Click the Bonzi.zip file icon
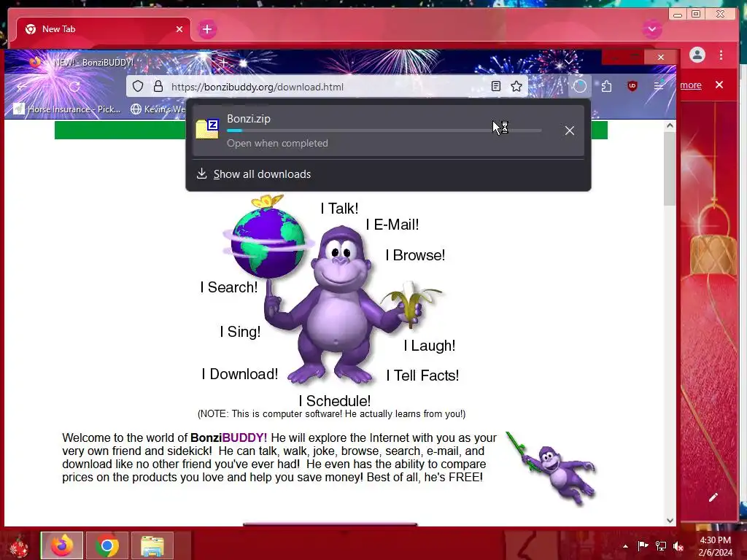 (x=207, y=128)
